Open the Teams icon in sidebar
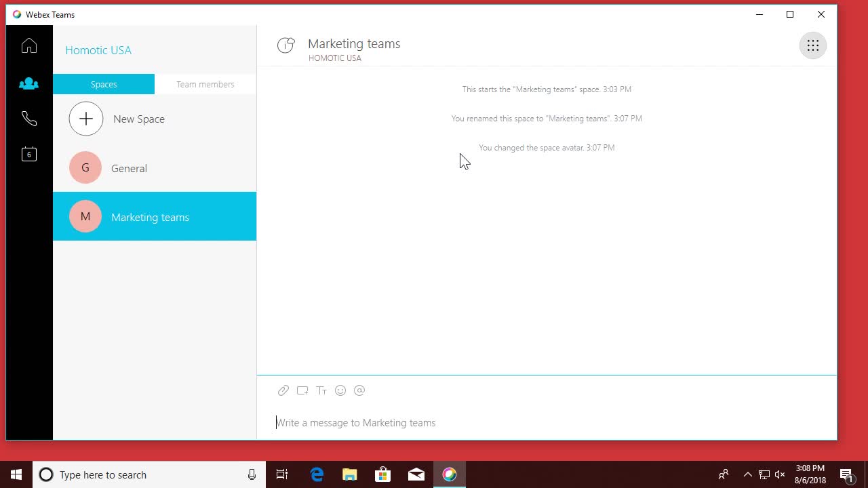 28,83
